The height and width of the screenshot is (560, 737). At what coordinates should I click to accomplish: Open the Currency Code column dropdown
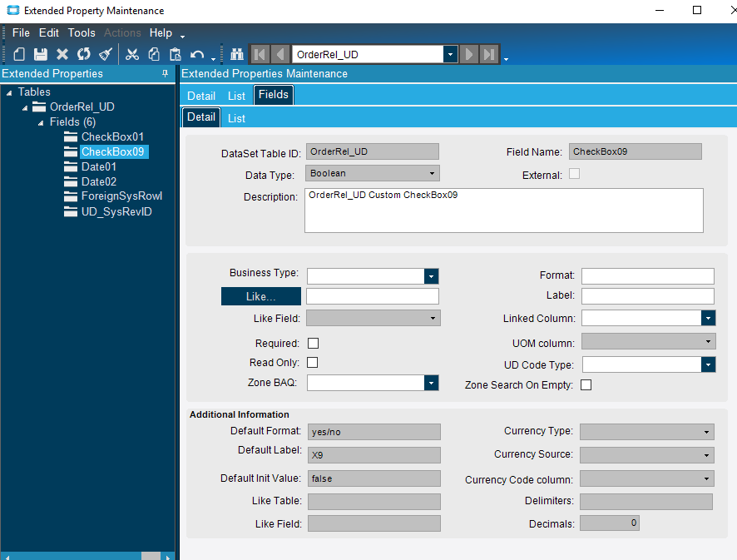tap(706, 478)
